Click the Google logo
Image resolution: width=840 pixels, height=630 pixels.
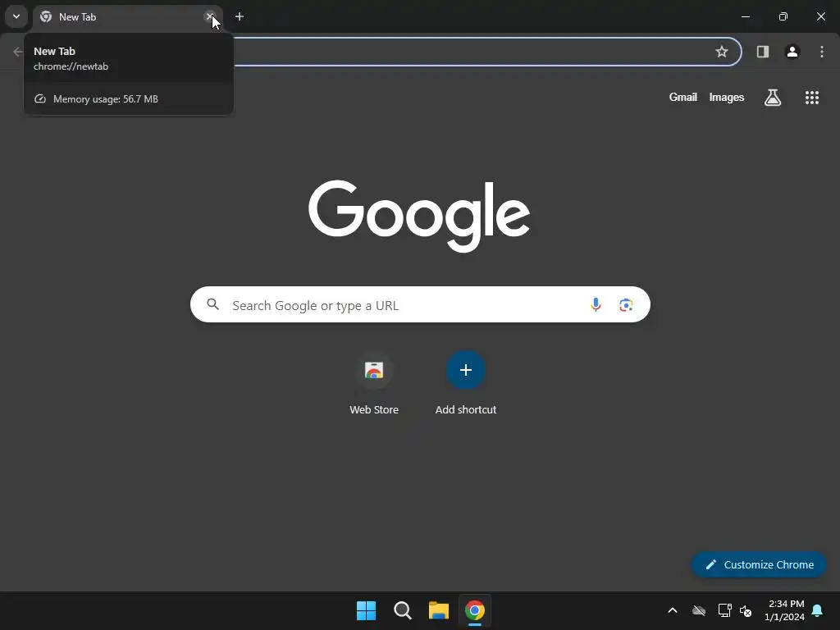[419, 216]
